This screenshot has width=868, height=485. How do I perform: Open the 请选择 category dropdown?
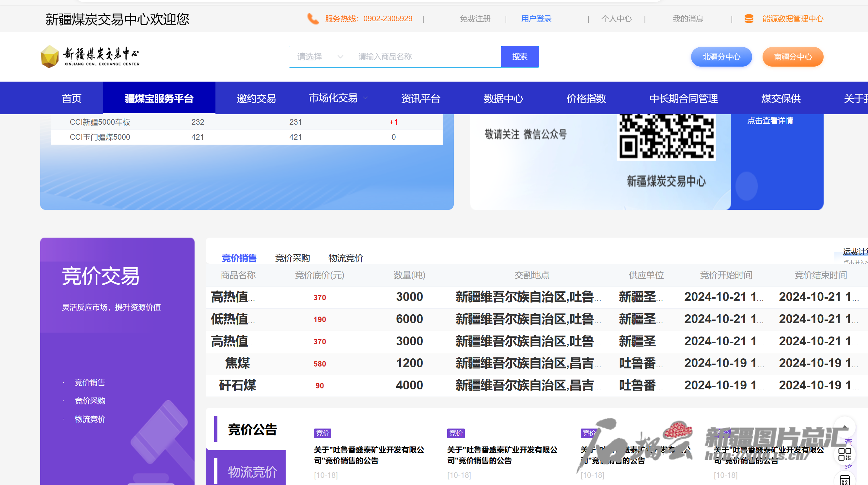coord(320,56)
